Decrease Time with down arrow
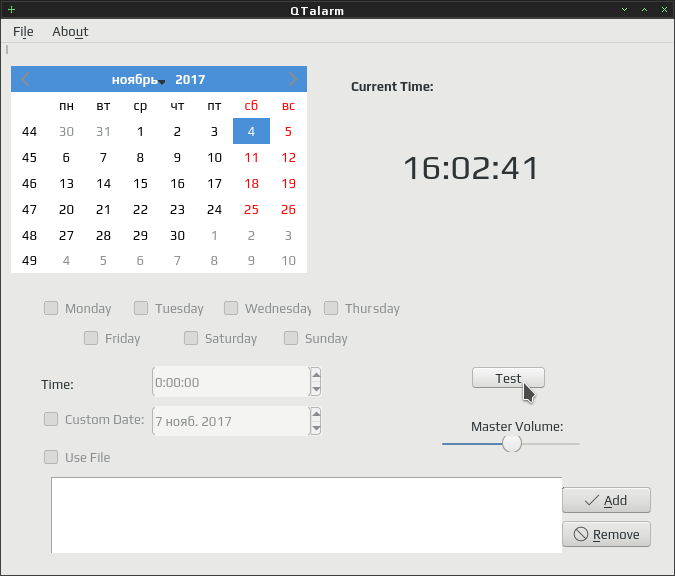The image size is (675, 576). tap(316, 390)
